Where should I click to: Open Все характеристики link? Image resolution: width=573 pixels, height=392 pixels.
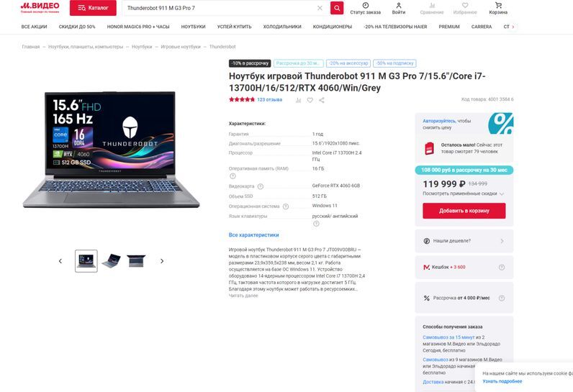point(253,235)
